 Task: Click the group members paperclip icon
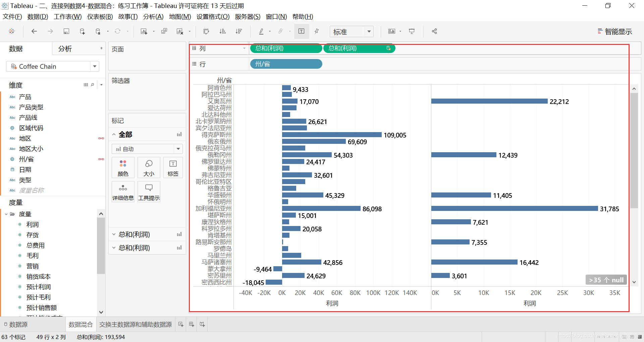pyautogui.click(x=280, y=31)
